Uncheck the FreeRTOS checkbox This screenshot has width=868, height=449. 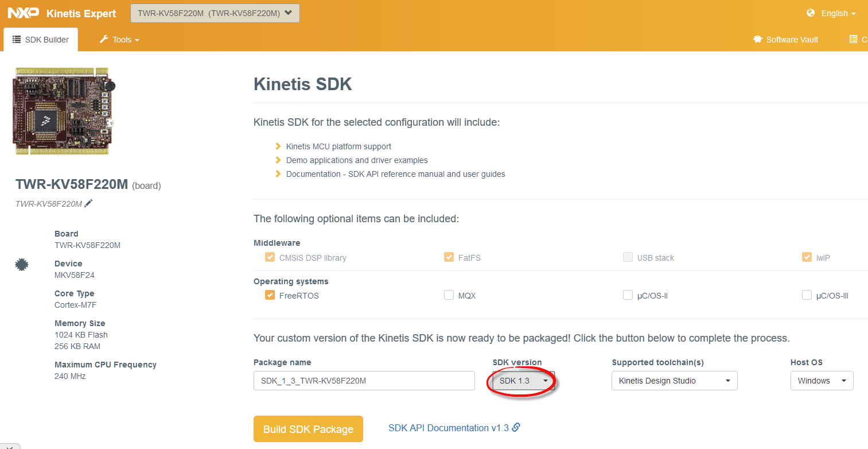[x=270, y=295]
